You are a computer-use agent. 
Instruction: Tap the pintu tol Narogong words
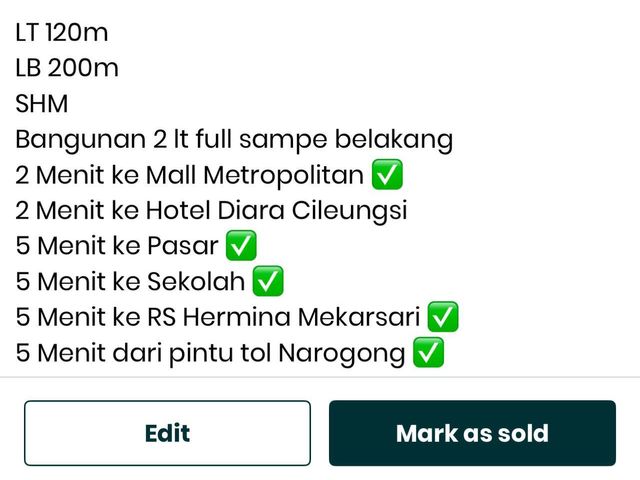287,353
